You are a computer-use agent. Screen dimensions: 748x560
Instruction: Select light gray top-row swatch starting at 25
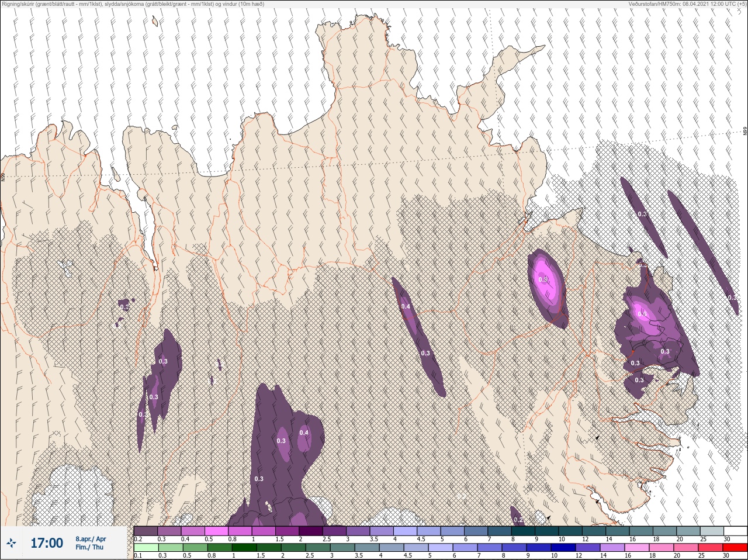[712, 531]
